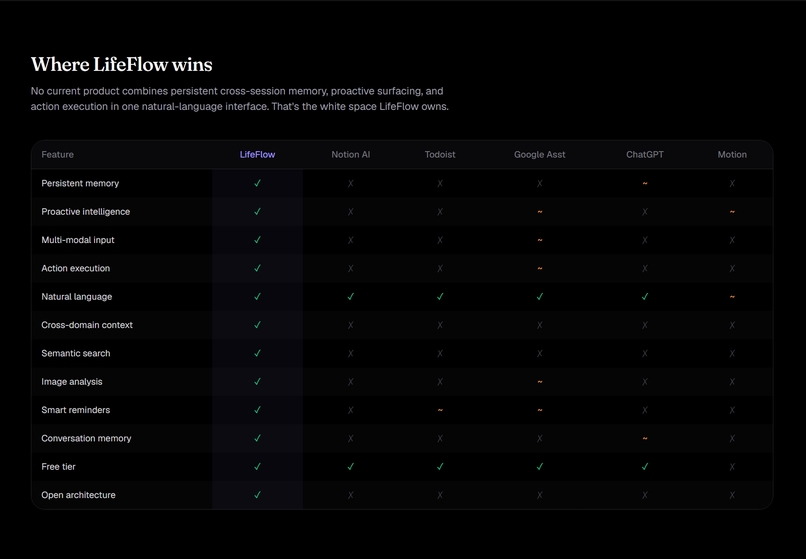The width and height of the screenshot is (806, 559).
Task: Select the Natural language row label
Action: coord(77,296)
